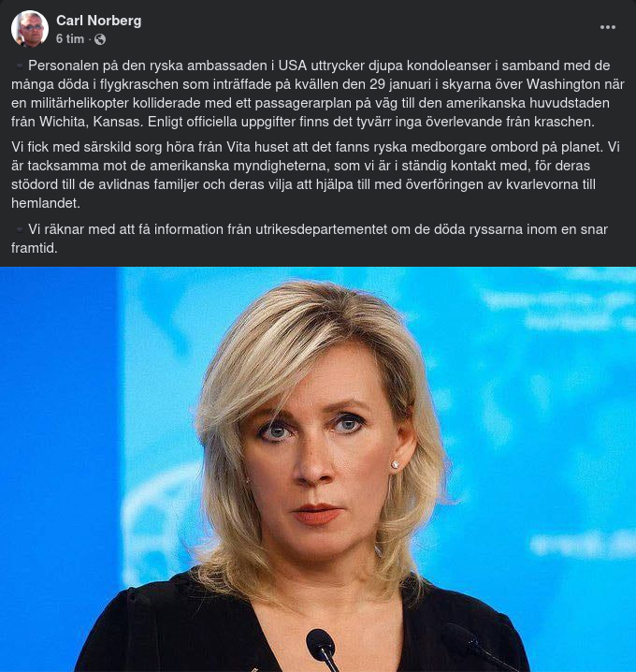Click the word 'Washington' in the post text

(562, 84)
